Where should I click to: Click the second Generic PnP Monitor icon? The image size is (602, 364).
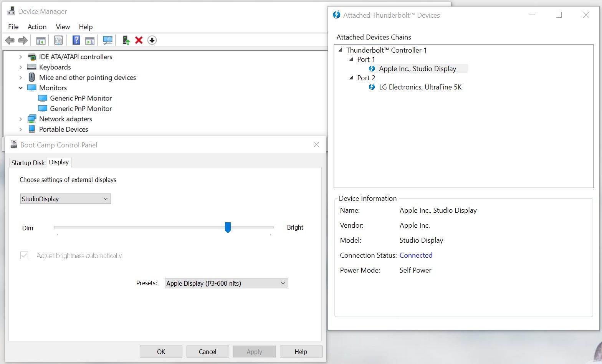43,109
